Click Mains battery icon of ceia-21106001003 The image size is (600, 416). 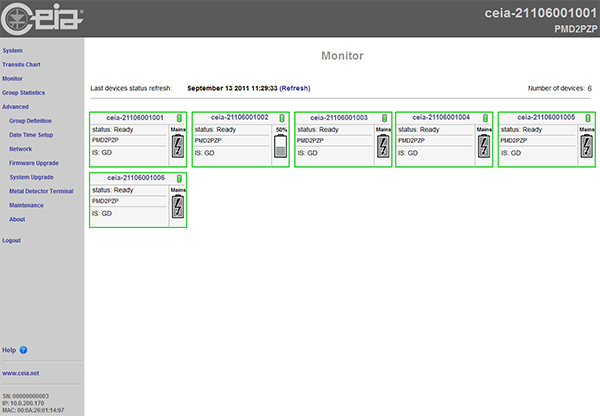pyautogui.click(x=383, y=146)
